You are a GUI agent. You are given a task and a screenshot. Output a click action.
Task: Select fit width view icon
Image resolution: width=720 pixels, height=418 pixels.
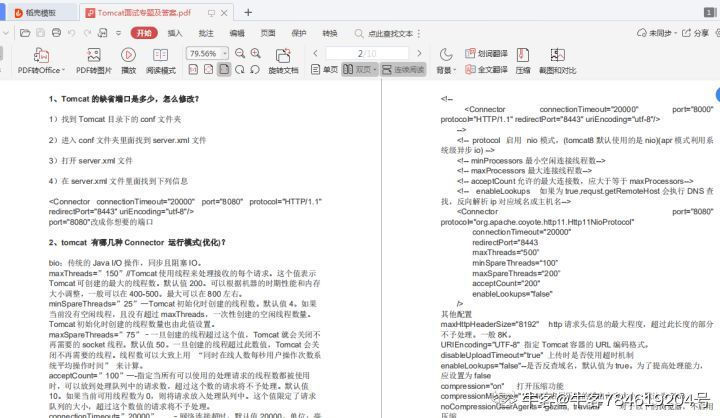pyautogui.click(x=208, y=70)
